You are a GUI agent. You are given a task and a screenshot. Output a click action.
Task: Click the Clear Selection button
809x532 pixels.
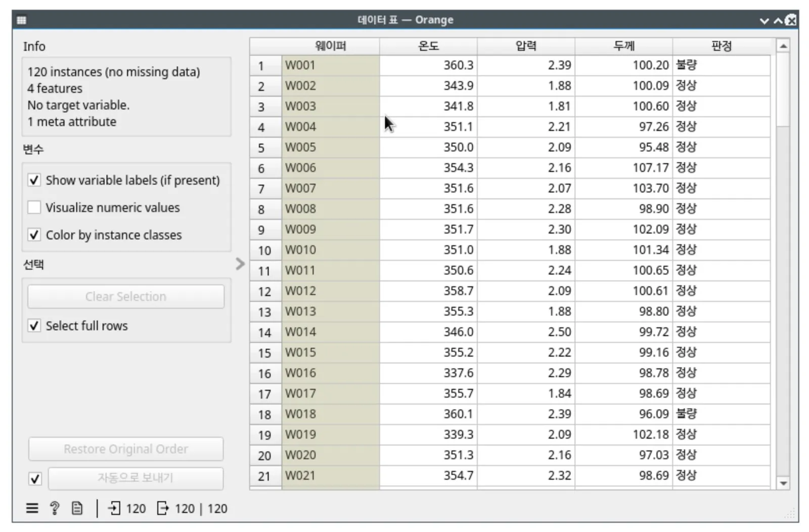pyautogui.click(x=126, y=296)
